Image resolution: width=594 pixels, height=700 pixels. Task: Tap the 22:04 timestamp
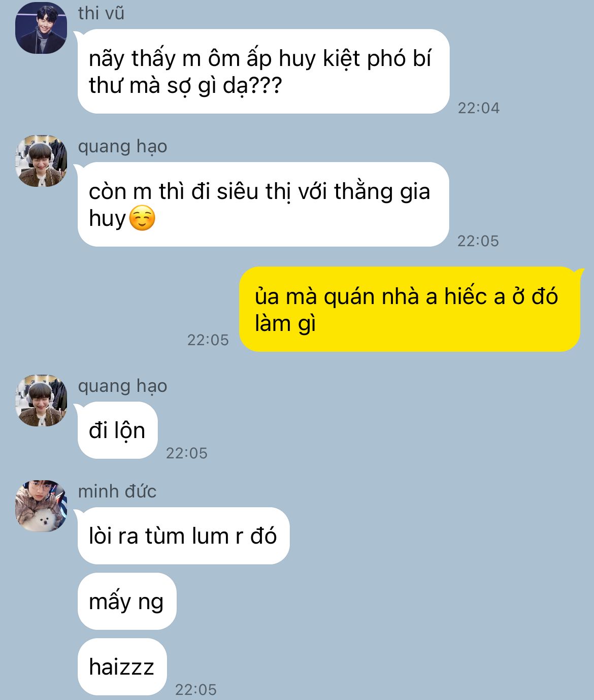pos(479,108)
